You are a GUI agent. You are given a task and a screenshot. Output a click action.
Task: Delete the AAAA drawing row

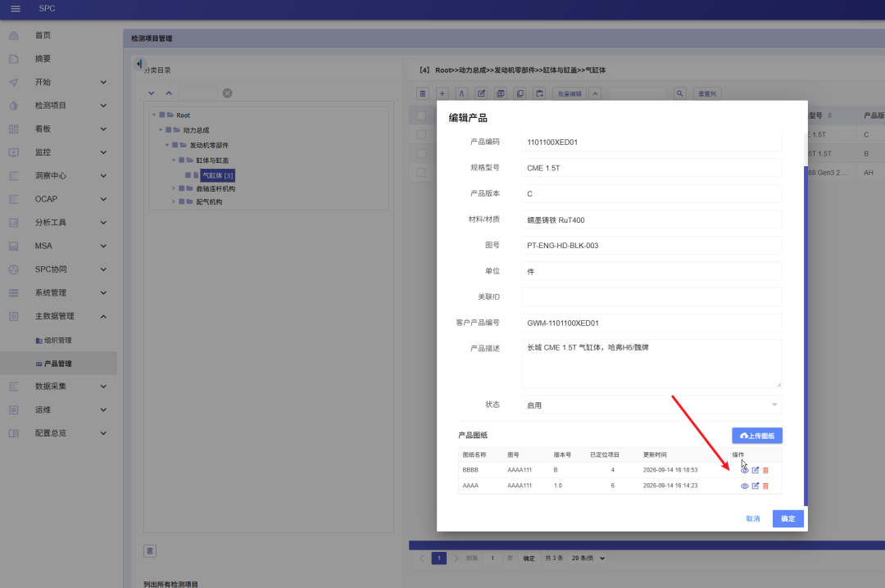[765, 486]
